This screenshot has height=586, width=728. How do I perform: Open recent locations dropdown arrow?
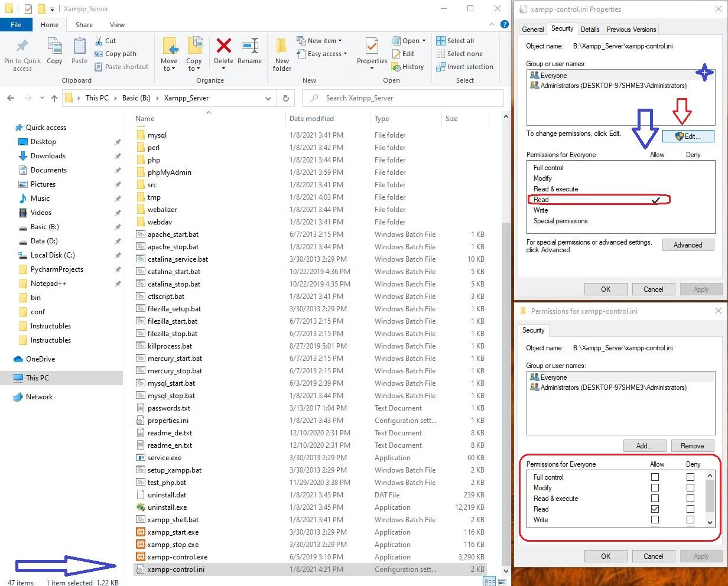coord(42,98)
